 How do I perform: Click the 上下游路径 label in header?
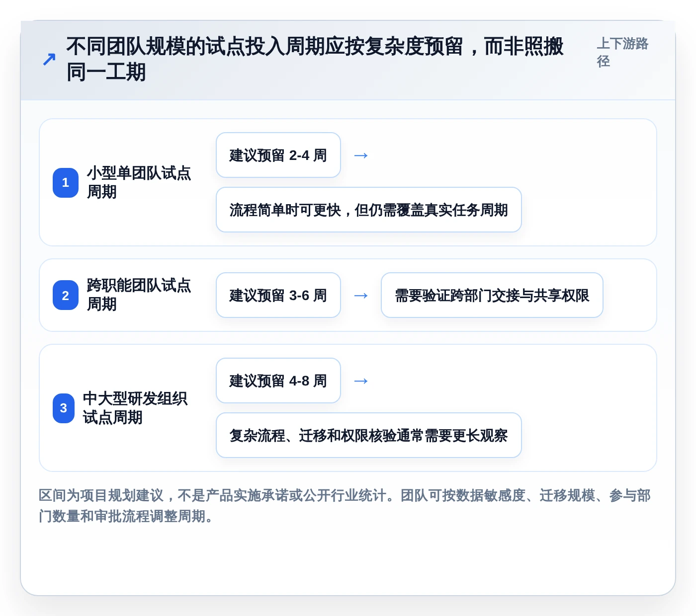pyautogui.click(x=622, y=52)
